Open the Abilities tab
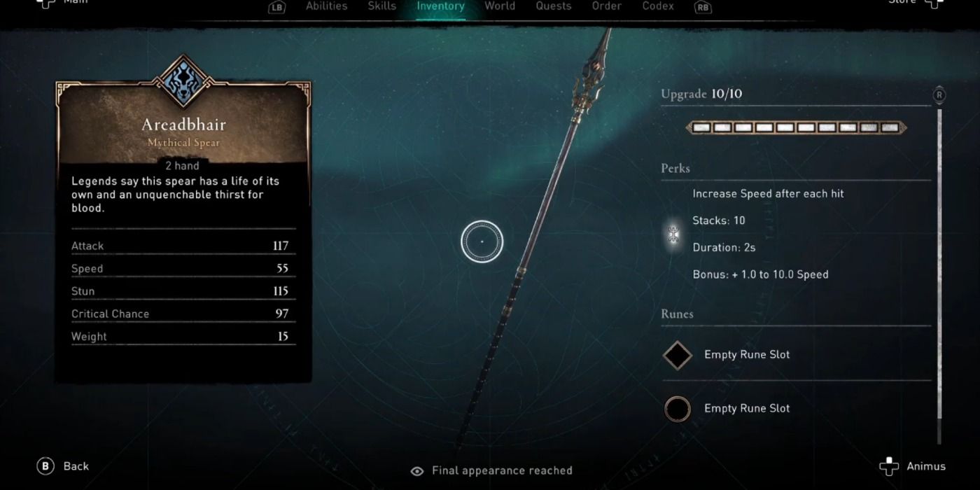 tap(327, 6)
